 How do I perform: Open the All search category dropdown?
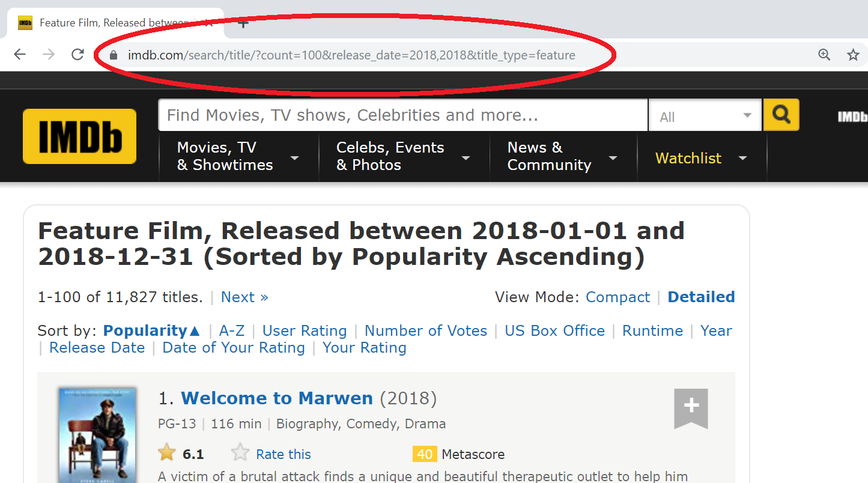click(706, 115)
